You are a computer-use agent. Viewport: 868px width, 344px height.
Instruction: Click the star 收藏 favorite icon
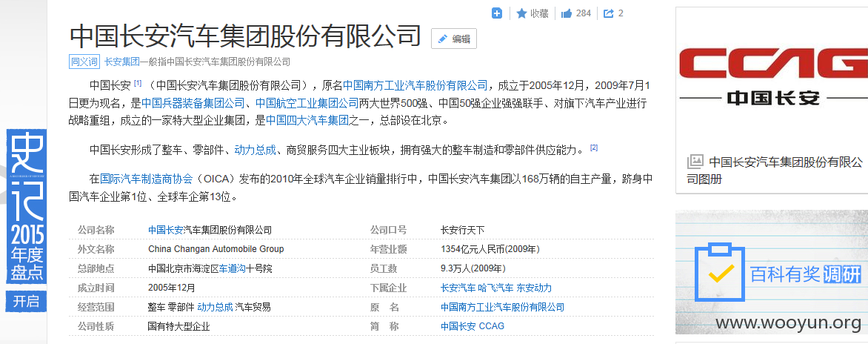(x=521, y=13)
